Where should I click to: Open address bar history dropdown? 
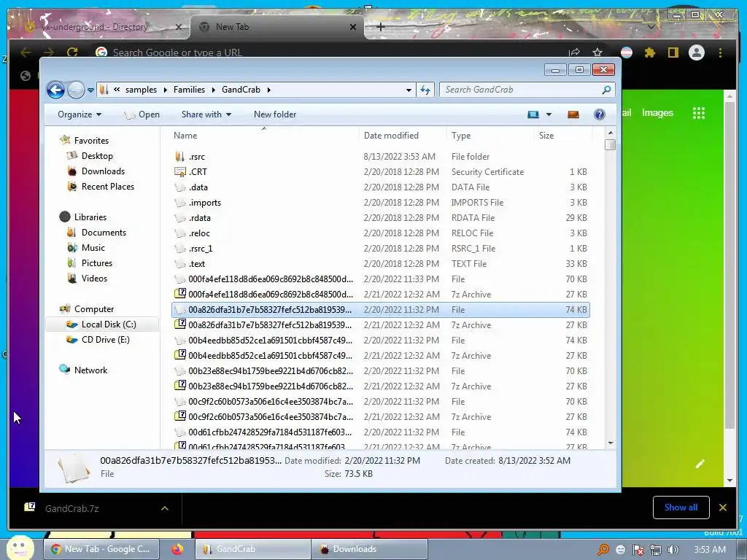tap(409, 90)
